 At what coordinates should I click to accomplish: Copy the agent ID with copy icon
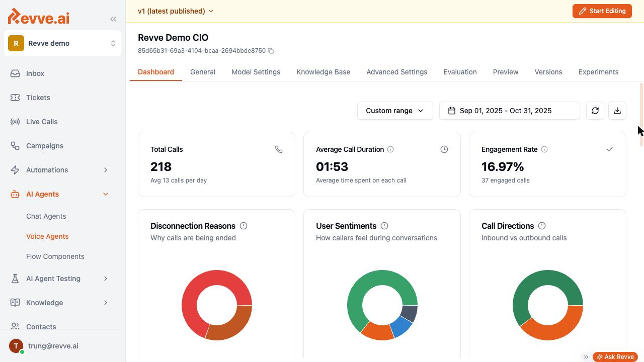coord(271,51)
